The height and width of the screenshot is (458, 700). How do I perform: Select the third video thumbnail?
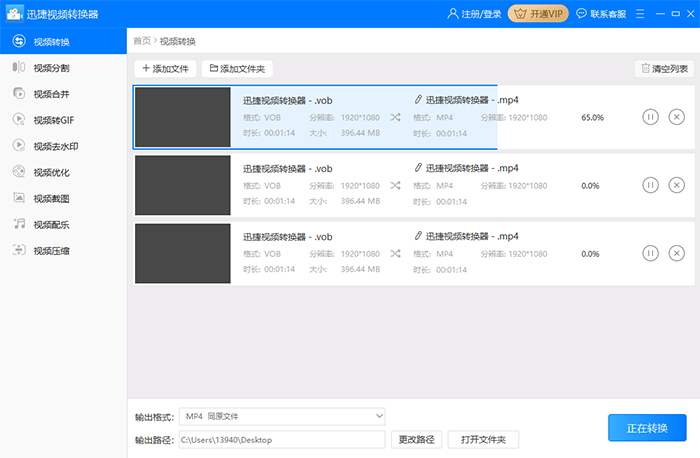(183, 253)
